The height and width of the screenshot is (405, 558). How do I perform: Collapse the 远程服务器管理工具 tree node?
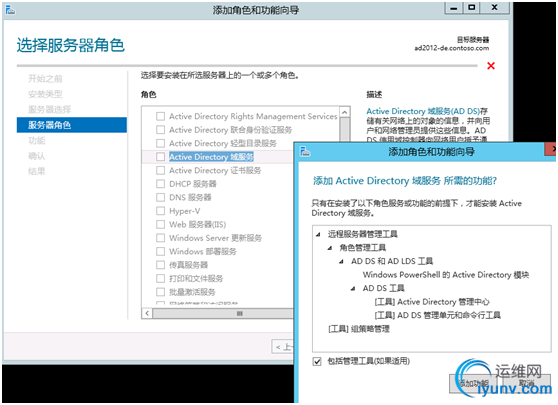(x=319, y=234)
